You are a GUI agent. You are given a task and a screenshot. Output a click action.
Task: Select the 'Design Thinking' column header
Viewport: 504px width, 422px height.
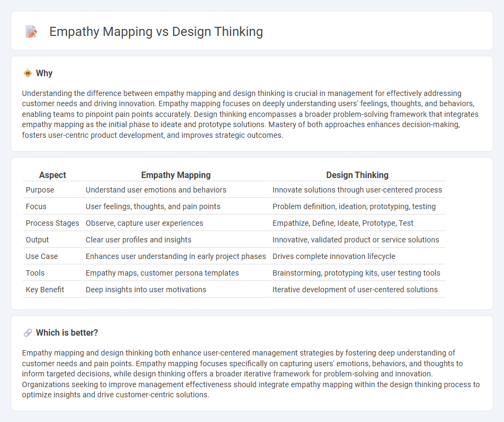[x=357, y=175]
